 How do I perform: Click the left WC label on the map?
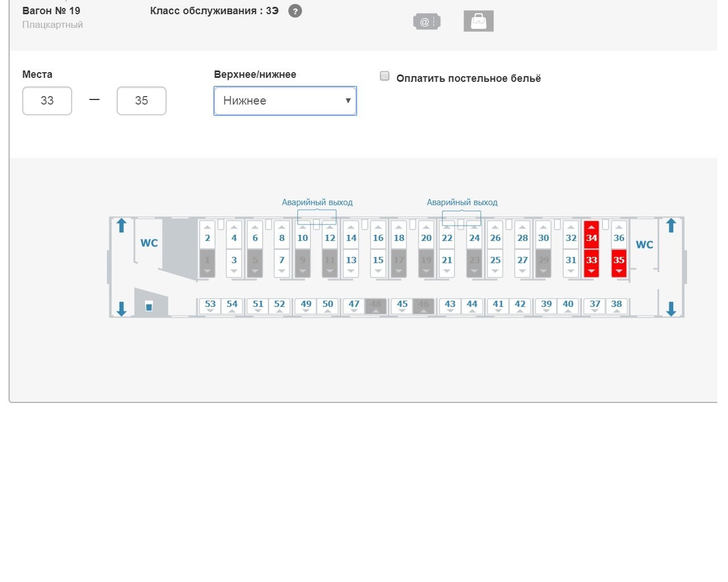(x=149, y=243)
